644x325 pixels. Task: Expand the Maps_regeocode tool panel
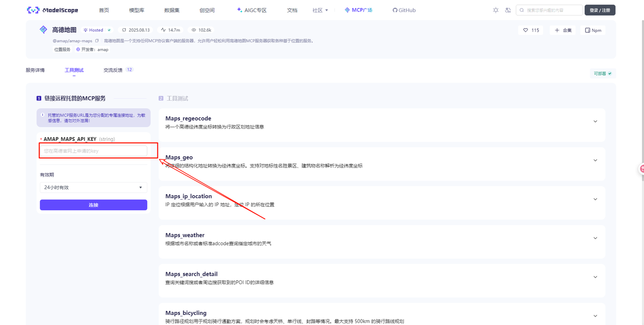click(x=595, y=122)
